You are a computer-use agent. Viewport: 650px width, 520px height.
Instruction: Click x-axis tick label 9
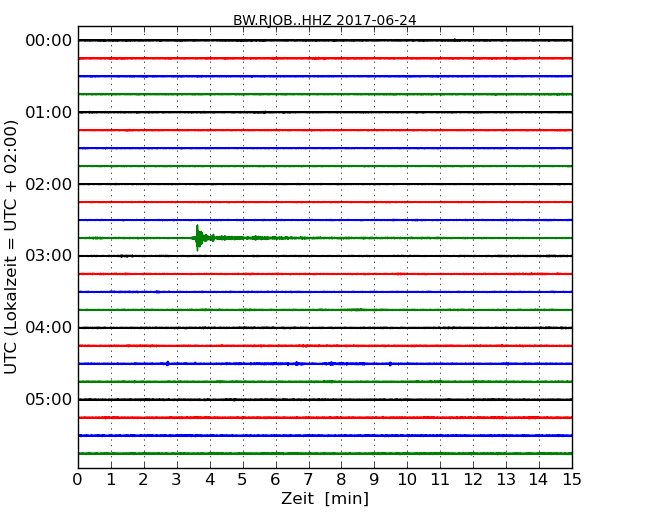click(x=374, y=480)
